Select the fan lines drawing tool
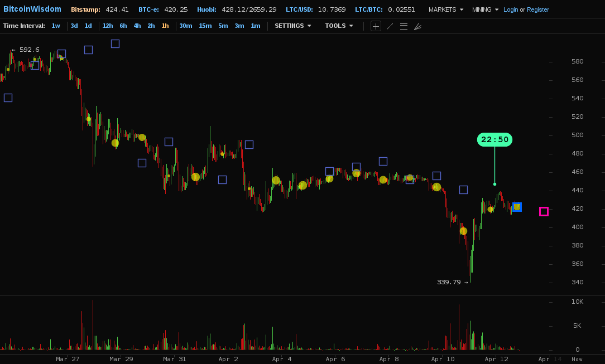The width and height of the screenshot is (605, 364). [417, 26]
